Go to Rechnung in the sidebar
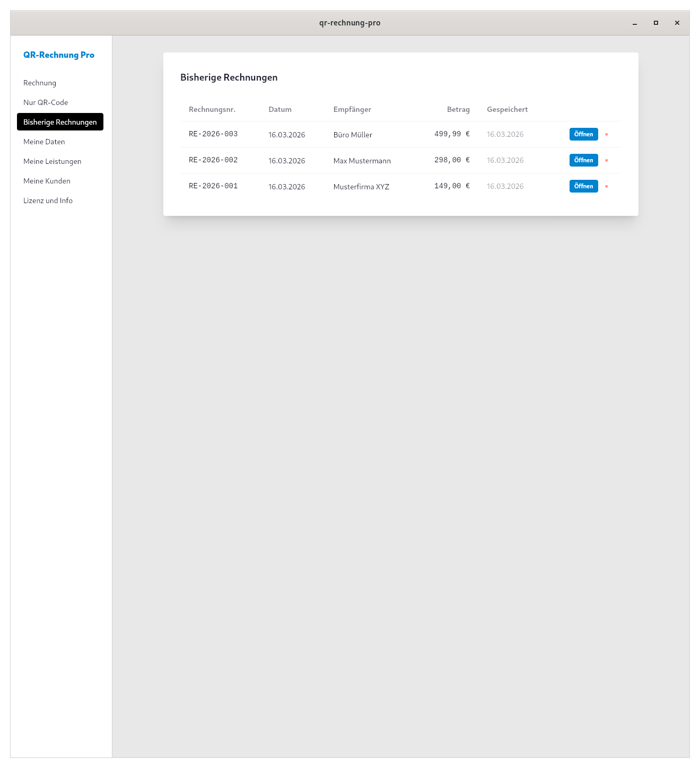 click(x=40, y=83)
